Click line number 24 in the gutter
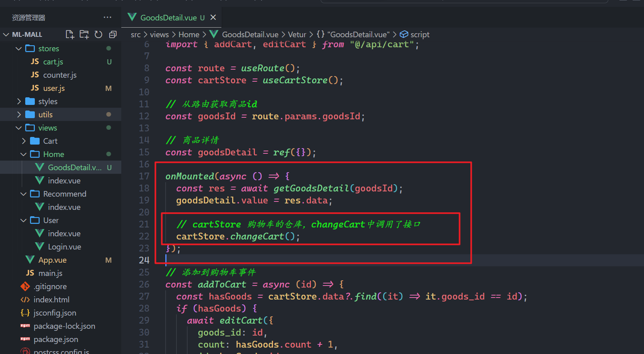644x354 pixels. [x=144, y=260]
